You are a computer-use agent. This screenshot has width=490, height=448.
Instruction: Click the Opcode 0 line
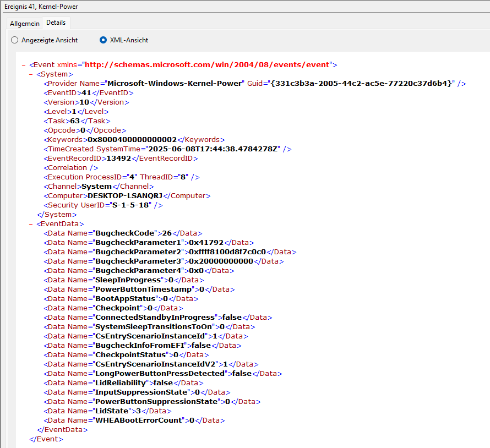point(85,130)
